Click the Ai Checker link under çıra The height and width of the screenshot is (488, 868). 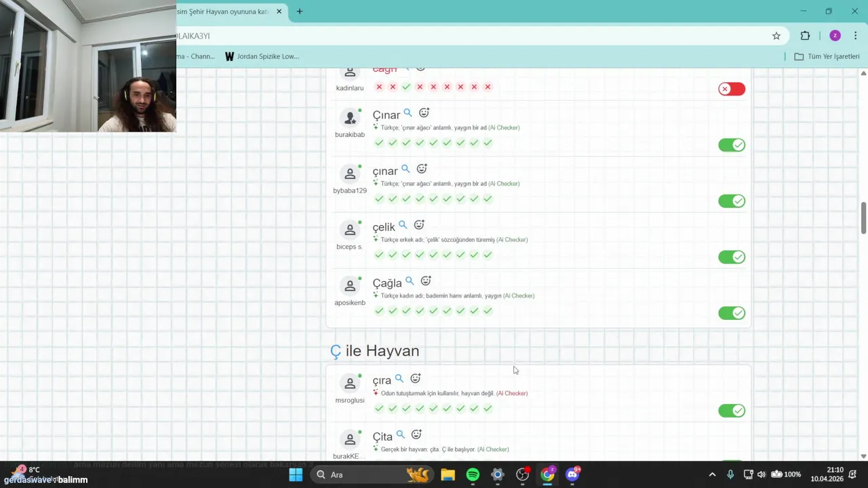coord(512,393)
